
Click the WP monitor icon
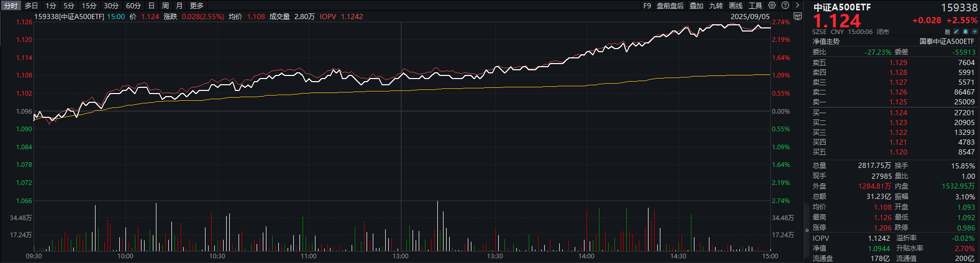tap(797, 16)
